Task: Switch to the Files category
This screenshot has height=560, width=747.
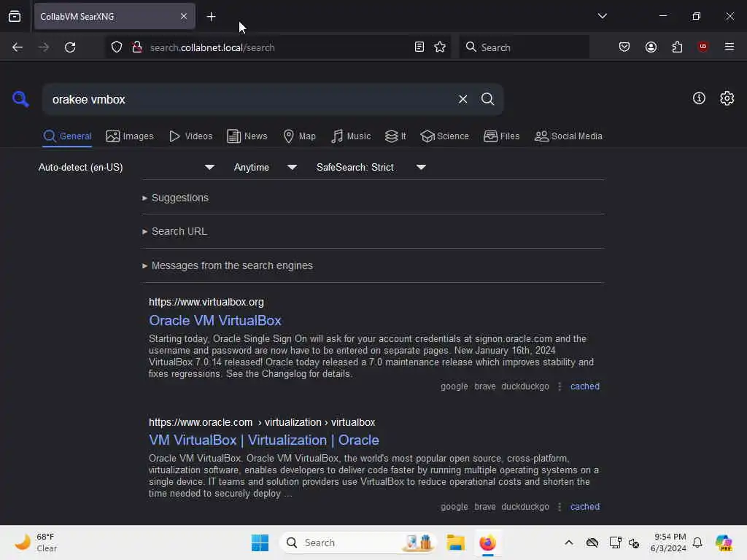Action: [501, 136]
